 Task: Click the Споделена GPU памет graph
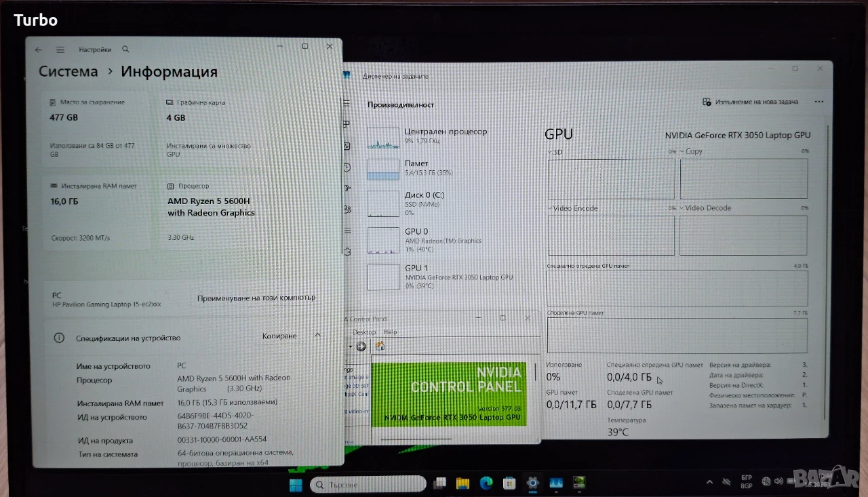pos(677,336)
